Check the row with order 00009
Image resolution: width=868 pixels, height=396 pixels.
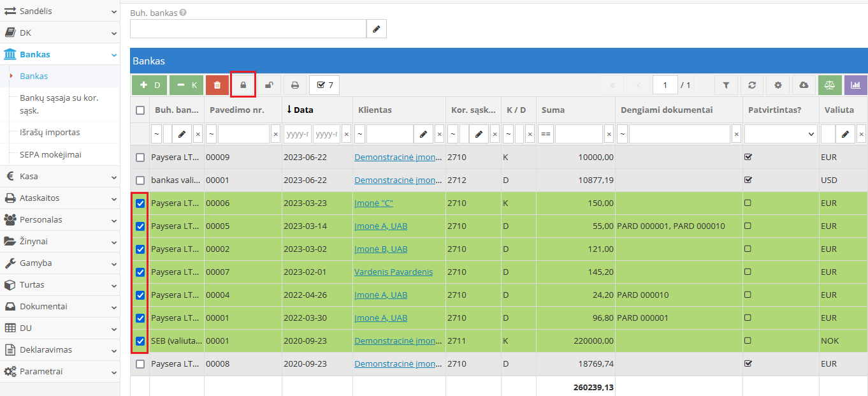pyautogui.click(x=140, y=158)
